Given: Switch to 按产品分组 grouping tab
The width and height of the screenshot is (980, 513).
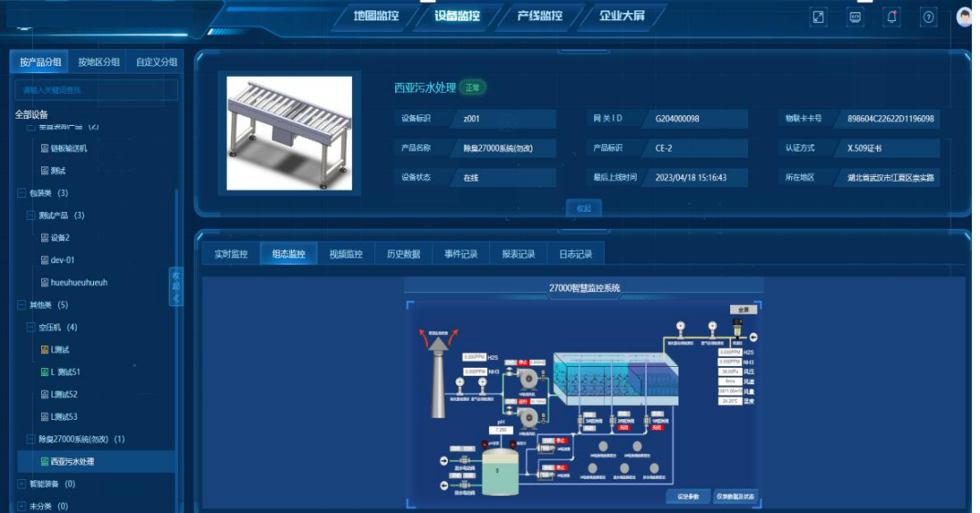Looking at the screenshot, I should point(41,62).
